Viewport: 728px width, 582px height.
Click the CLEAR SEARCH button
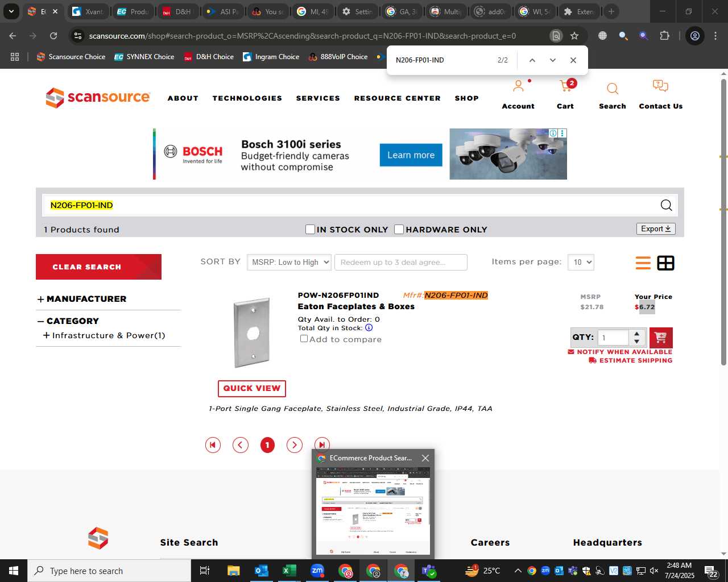pyautogui.click(x=98, y=267)
